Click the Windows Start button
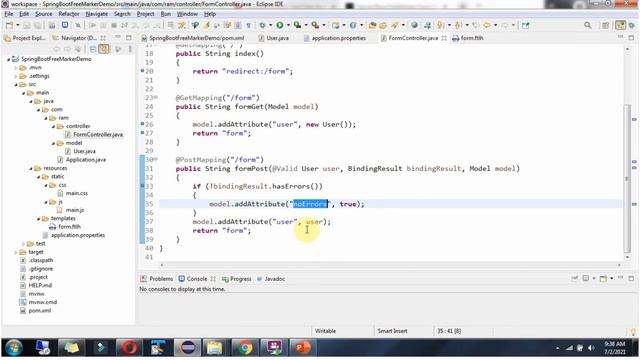Viewport: 640px width, 360px height. pos(13,348)
